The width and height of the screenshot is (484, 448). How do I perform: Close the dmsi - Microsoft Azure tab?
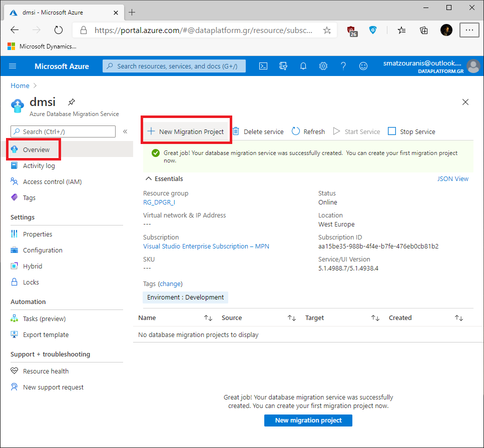tap(116, 12)
